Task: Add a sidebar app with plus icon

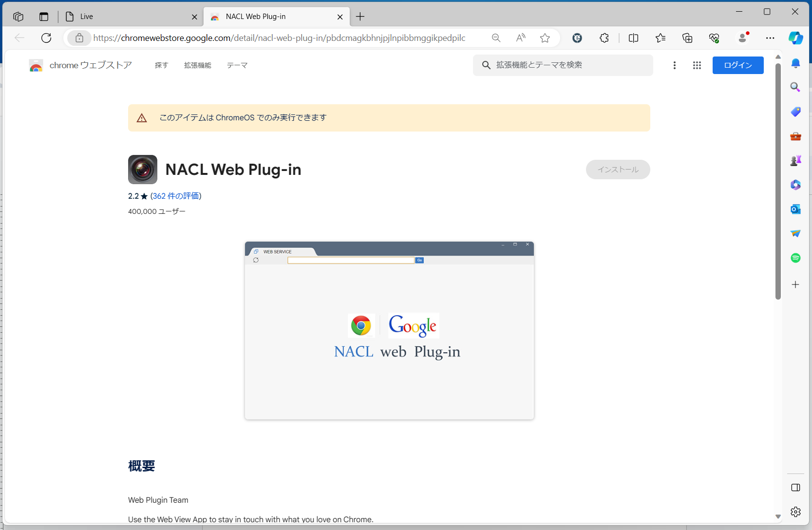Action: coord(795,284)
